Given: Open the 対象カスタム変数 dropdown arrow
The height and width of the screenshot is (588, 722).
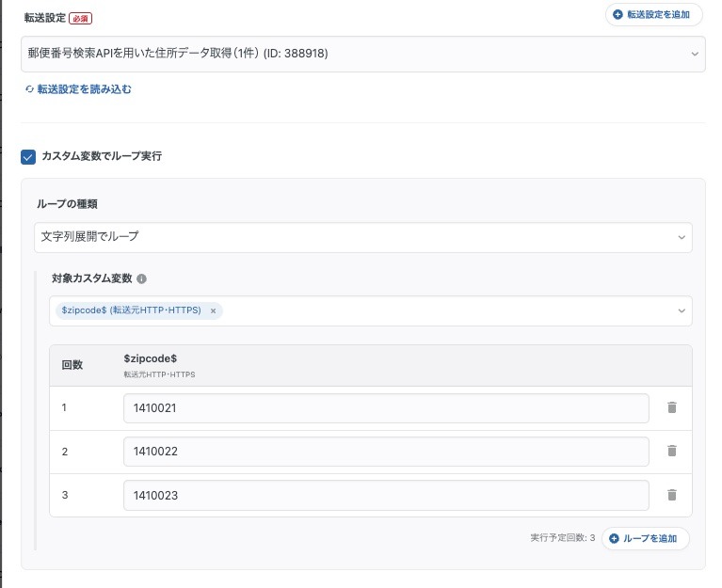Looking at the screenshot, I should click(x=681, y=310).
